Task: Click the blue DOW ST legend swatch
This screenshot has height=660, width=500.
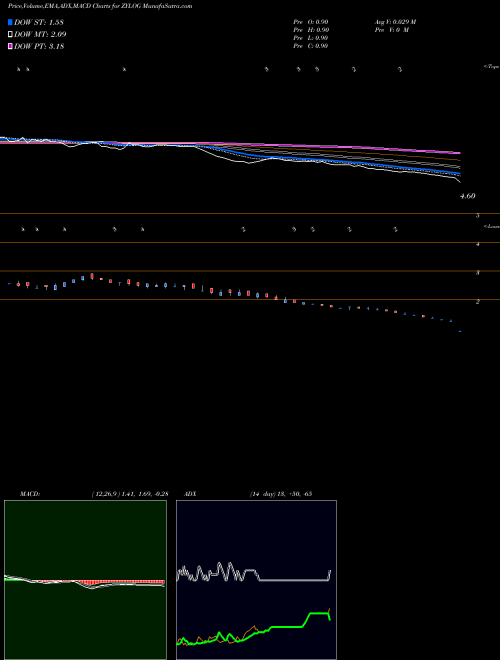Action: 10,22
